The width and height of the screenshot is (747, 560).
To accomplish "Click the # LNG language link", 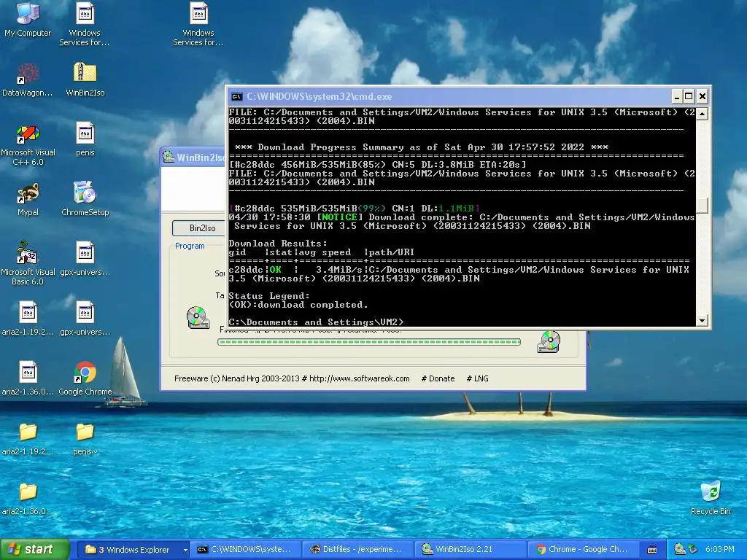I will 477,378.
